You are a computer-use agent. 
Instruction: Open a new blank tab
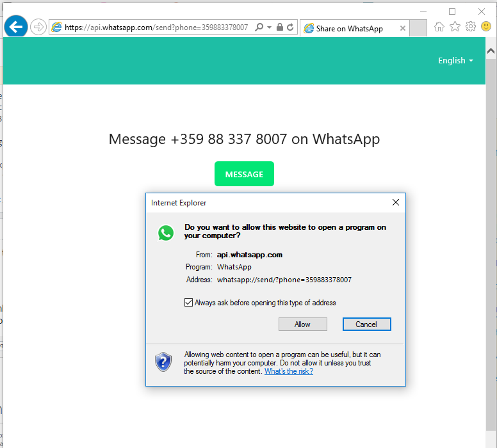click(x=418, y=28)
